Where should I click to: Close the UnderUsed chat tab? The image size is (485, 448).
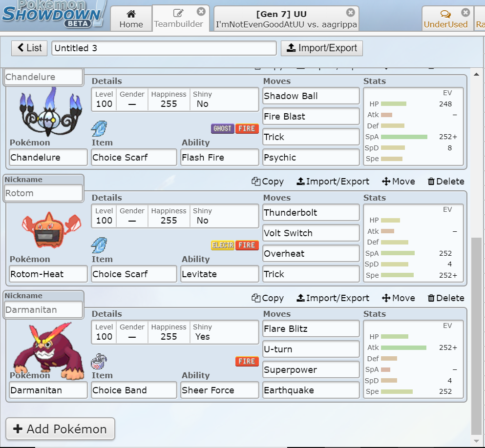[x=465, y=12]
